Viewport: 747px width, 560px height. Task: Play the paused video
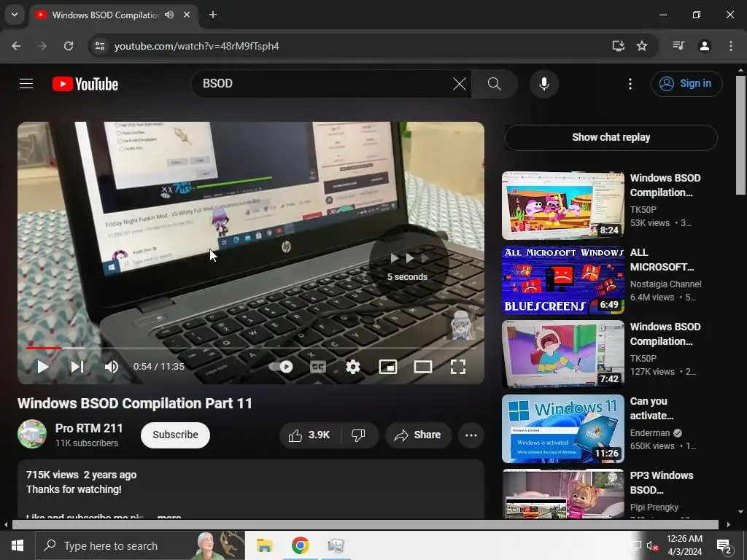pos(43,367)
